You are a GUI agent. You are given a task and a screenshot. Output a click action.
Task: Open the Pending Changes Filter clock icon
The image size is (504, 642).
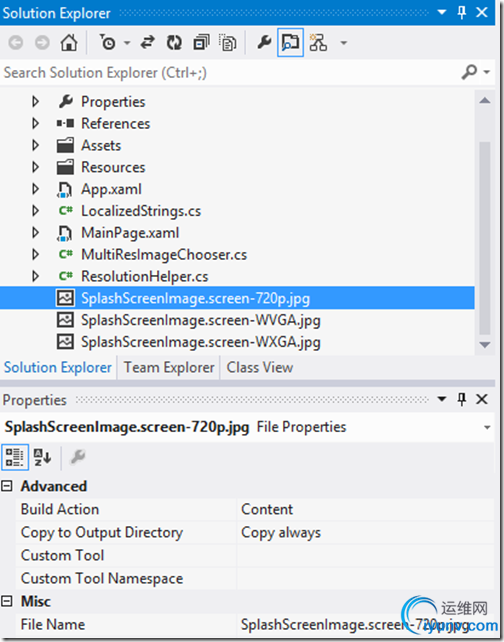click(x=108, y=43)
